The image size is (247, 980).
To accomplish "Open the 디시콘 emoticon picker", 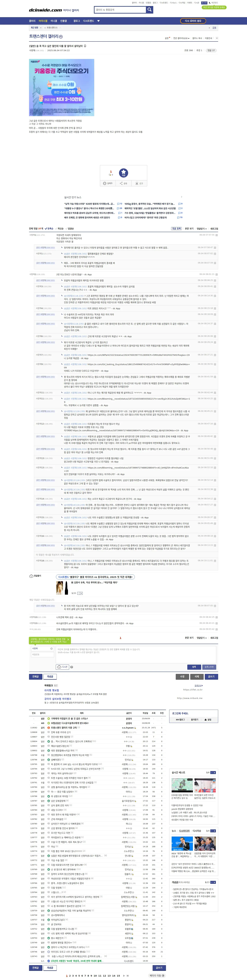I will click(x=62, y=667).
